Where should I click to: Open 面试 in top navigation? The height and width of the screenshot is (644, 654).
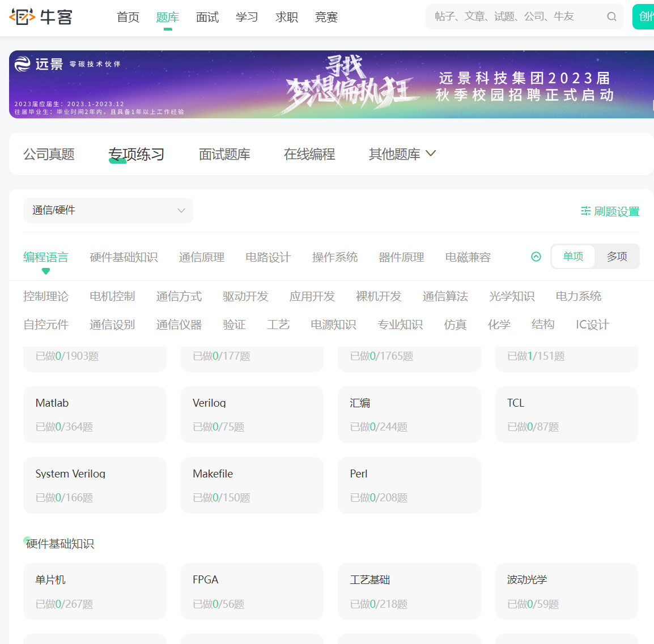(207, 17)
